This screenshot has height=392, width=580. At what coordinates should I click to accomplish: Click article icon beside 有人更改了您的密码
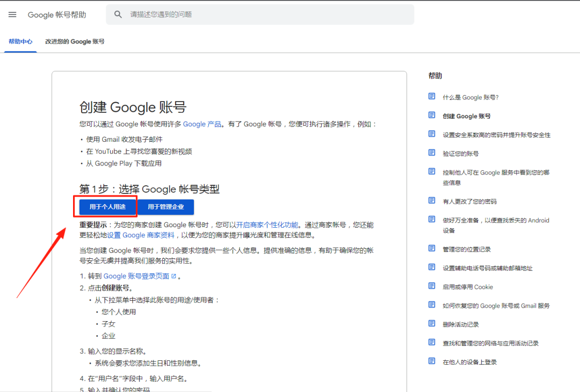[432, 201]
